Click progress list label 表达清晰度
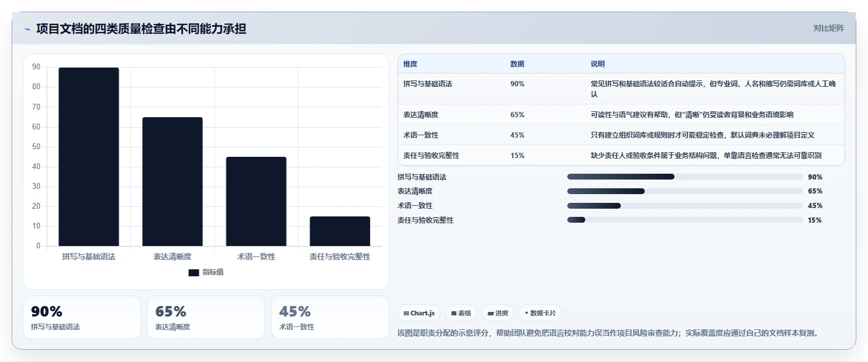 point(415,191)
